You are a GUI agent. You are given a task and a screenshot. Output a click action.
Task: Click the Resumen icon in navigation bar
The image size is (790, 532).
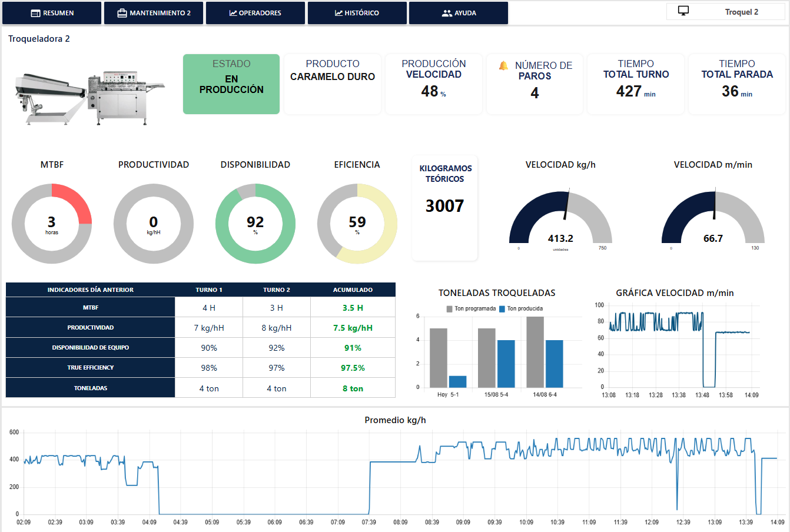[x=35, y=13]
